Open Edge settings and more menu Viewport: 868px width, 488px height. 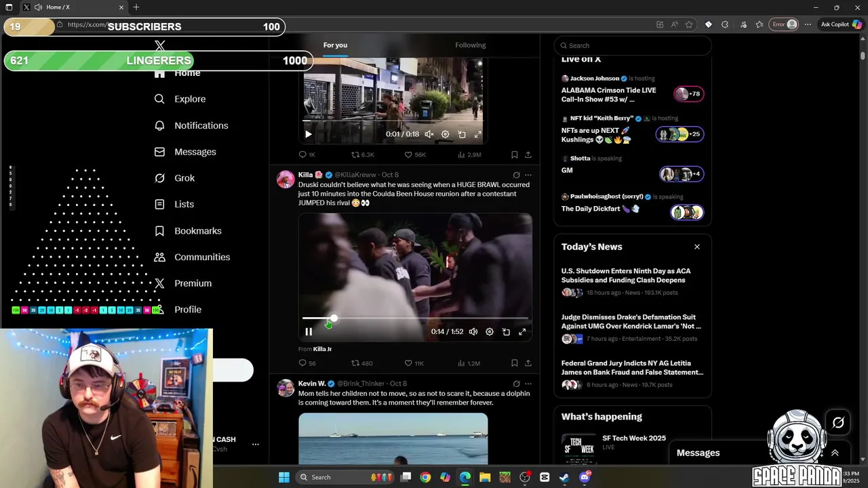tap(808, 24)
